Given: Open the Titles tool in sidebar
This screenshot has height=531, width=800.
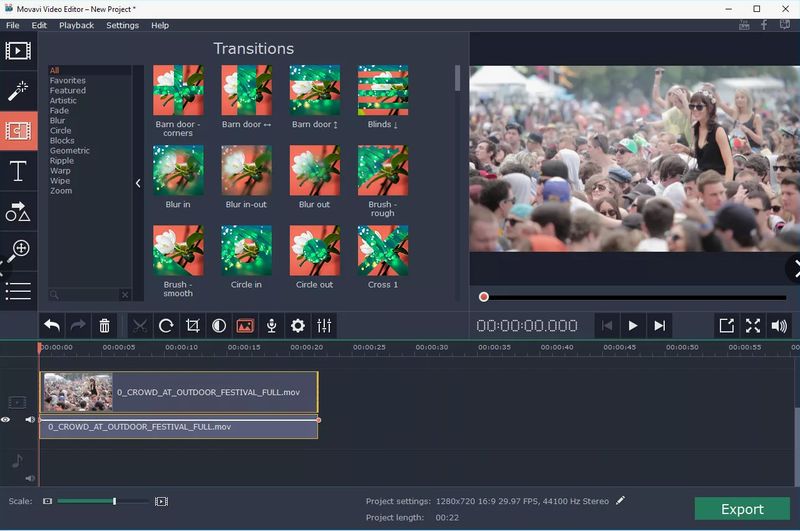Looking at the screenshot, I should pos(18,171).
